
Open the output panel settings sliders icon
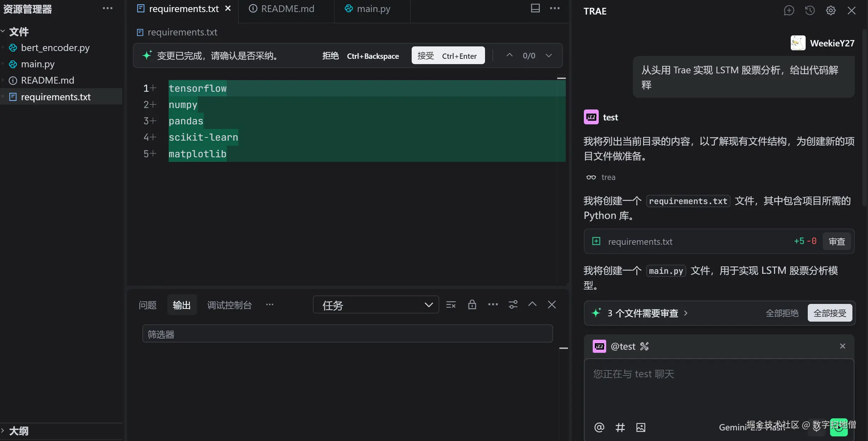[513, 305]
